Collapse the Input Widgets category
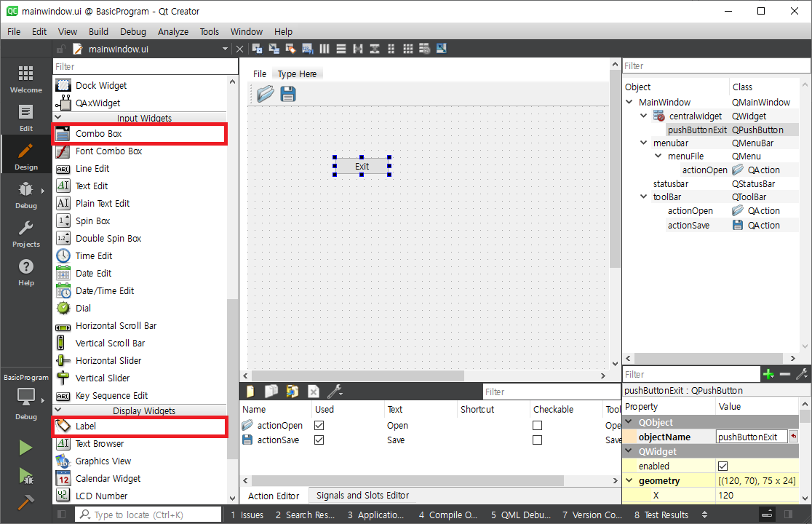Viewport: 812px width, 524px height. pyautogui.click(x=58, y=118)
